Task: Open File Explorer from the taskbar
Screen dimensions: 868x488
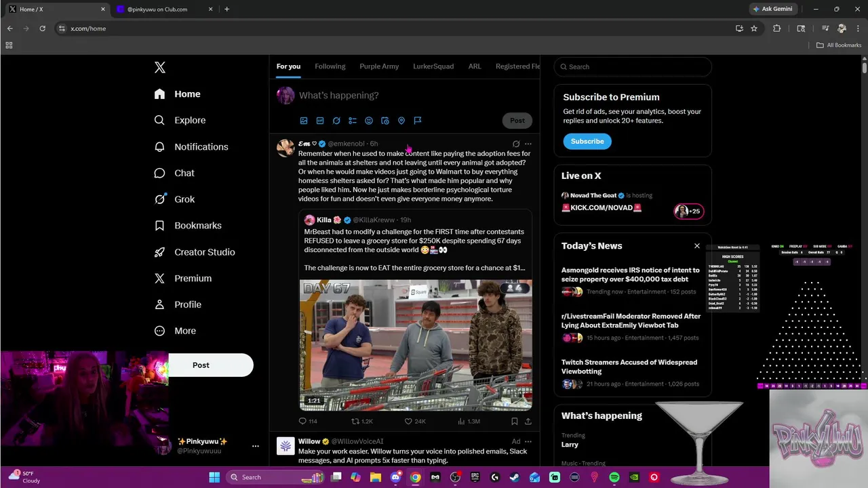Action: [376, 477]
